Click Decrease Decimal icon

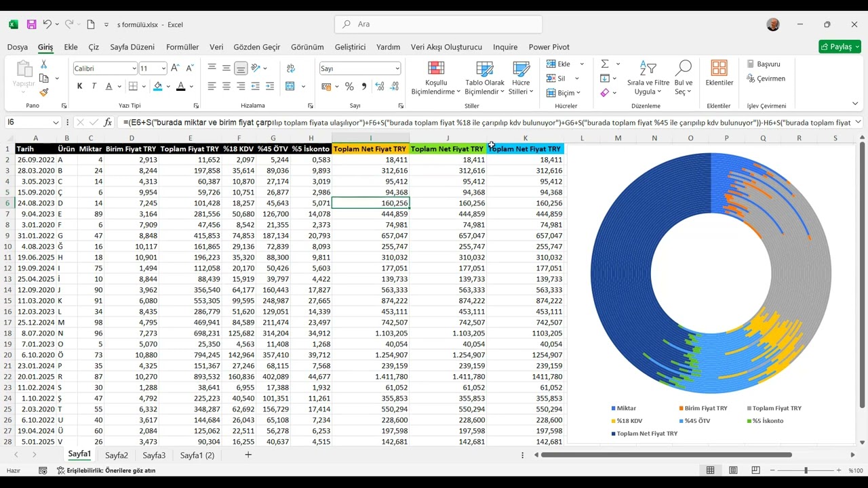[x=394, y=86]
